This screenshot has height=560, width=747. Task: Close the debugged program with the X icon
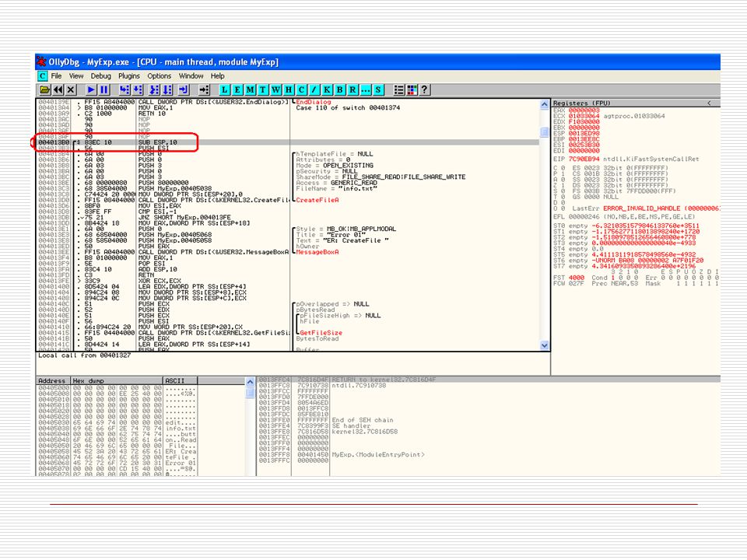(71, 89)
